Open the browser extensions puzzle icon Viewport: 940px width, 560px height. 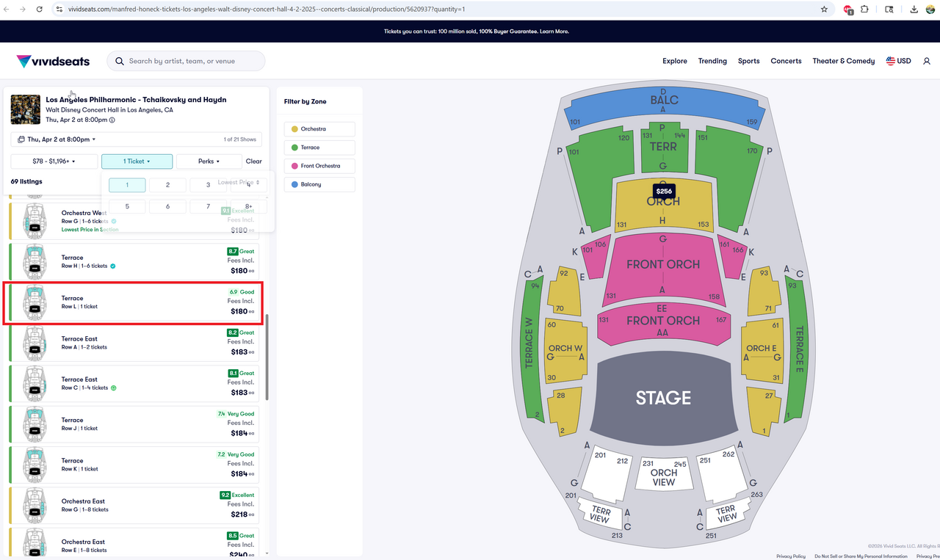pos(864,10)
